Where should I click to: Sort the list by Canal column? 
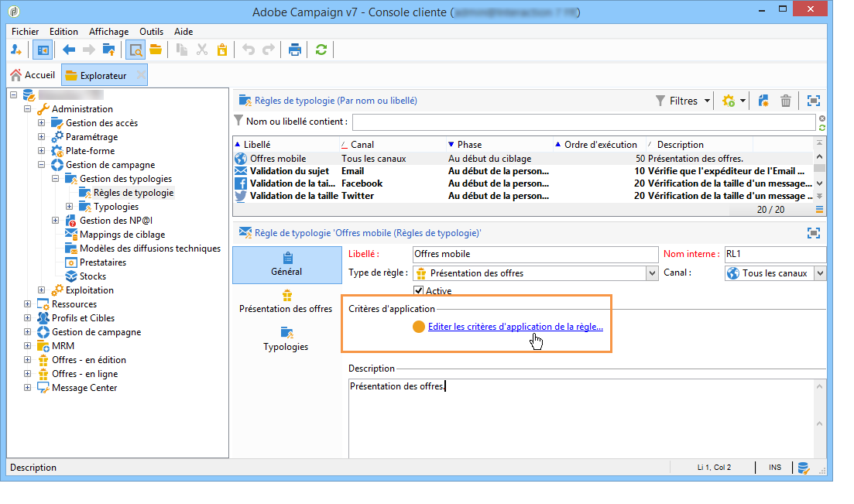[392, 145]
